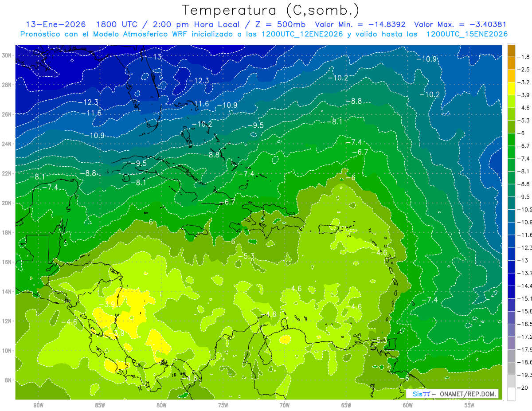The width and height of the screenshot is (532, 411).
Task: Pick colorbar swatch between -6 and -6.7
Action: (511, 140)
